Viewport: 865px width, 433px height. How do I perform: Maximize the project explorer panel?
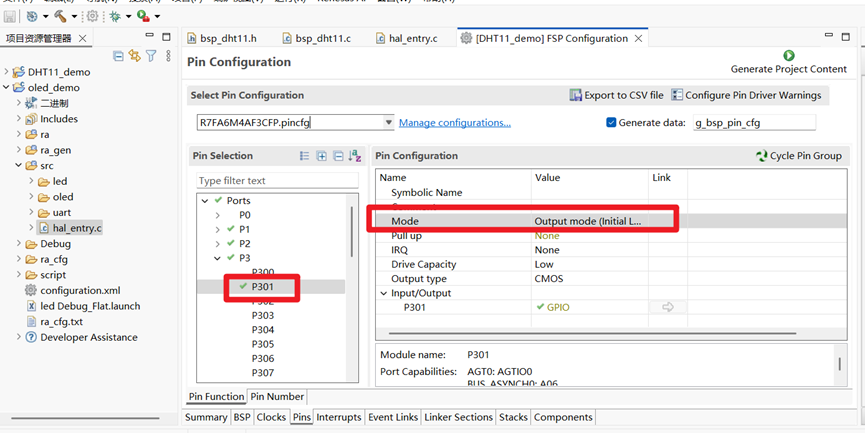tap(166, 37)
